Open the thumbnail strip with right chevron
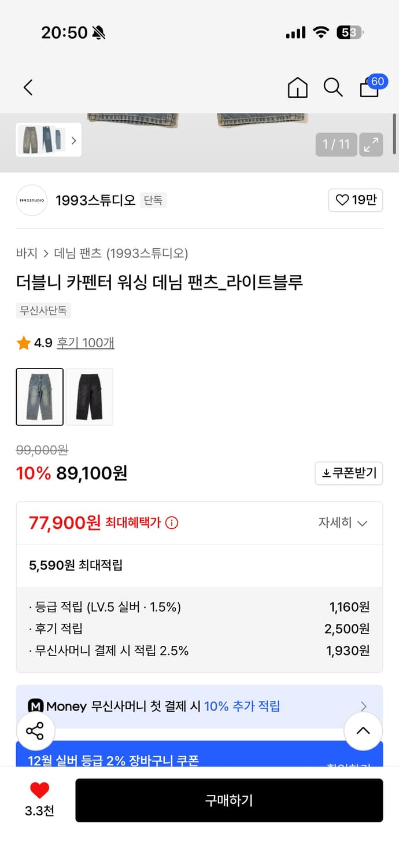Image resolution: width=399 pixels, height=868 pixels. [x=73, y=140]
